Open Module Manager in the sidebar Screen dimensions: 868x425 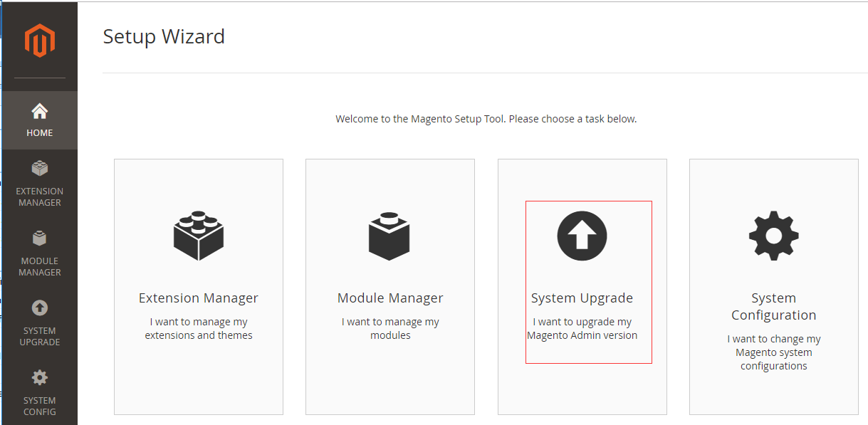40,254
